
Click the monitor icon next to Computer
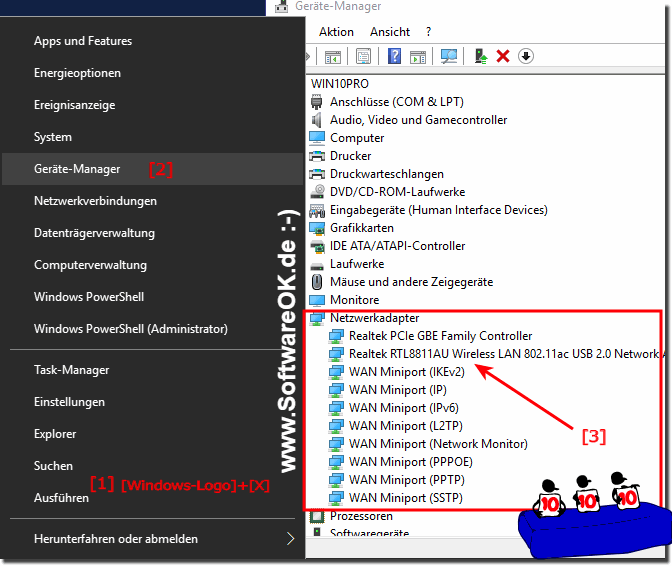[x=317, y=138]
